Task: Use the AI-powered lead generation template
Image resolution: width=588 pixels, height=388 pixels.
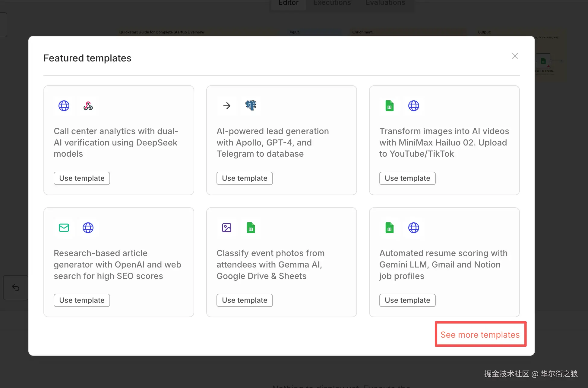Action: pyautogui.click(x=245, y=178)
